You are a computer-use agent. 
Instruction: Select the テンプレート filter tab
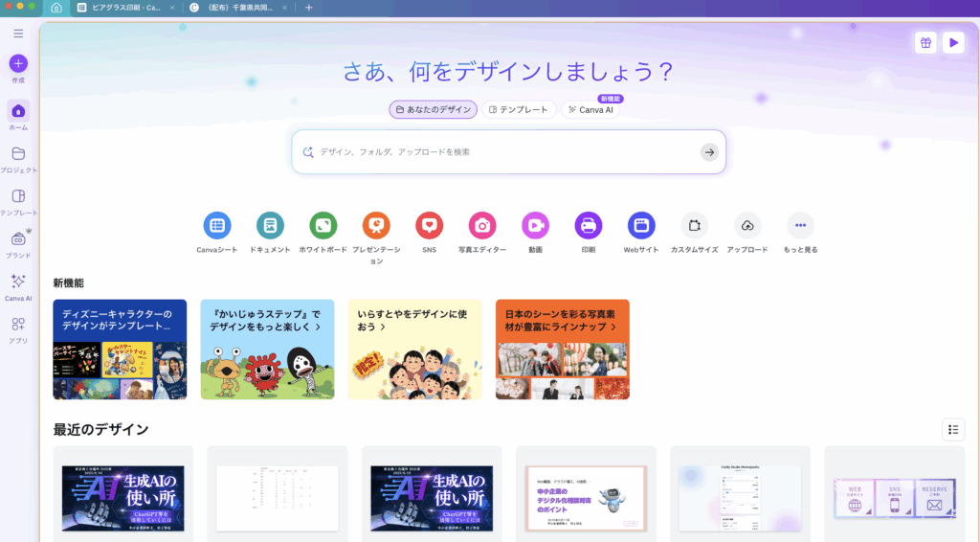click(x=519, y=109)
